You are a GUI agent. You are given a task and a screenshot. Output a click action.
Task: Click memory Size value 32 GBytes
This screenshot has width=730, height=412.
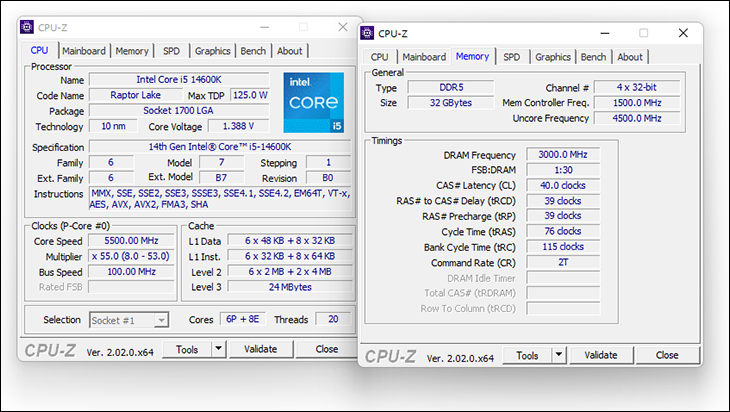[x=451, y=102]
